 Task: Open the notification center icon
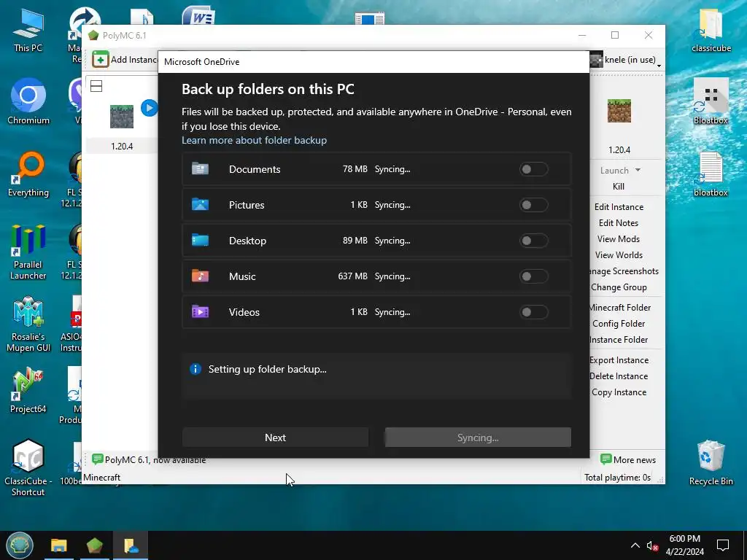click(x=723, y=545)
